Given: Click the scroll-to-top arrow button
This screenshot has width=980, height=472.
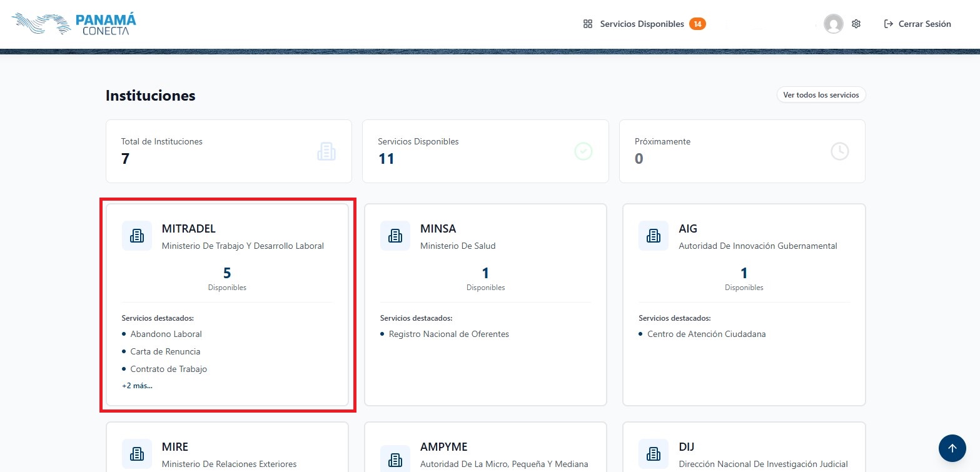Looking at the screenshot, I should click(952, 448).
